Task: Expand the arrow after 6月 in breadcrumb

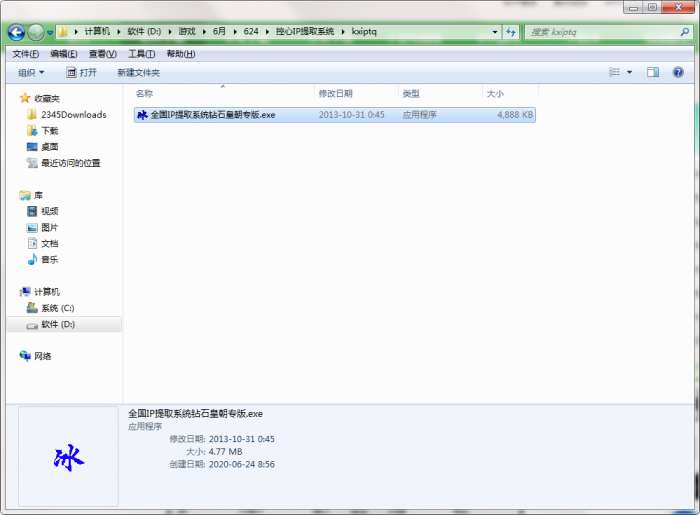Action: (x=235, y=32)
